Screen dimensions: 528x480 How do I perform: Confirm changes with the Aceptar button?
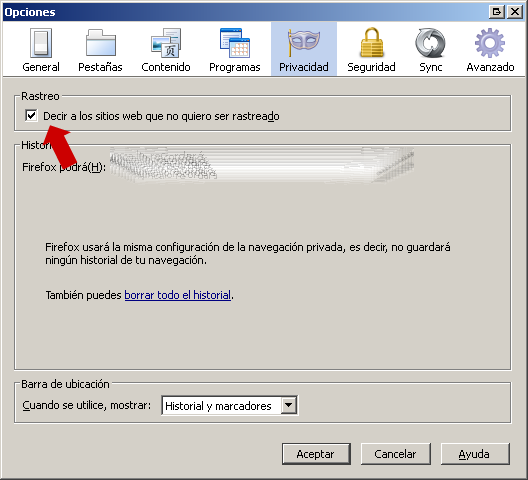pos(316,454)
